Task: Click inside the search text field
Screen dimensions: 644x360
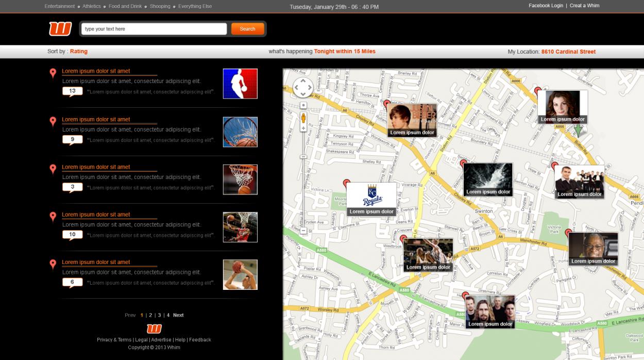Action: pos(155,29)
